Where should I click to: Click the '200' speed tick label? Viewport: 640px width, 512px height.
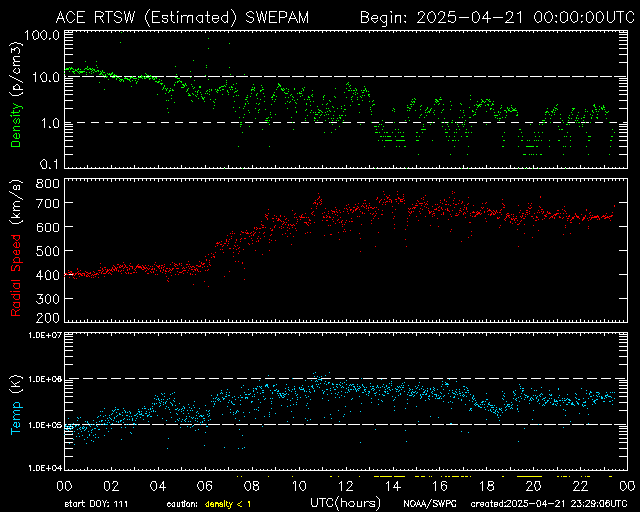point(48,318)
